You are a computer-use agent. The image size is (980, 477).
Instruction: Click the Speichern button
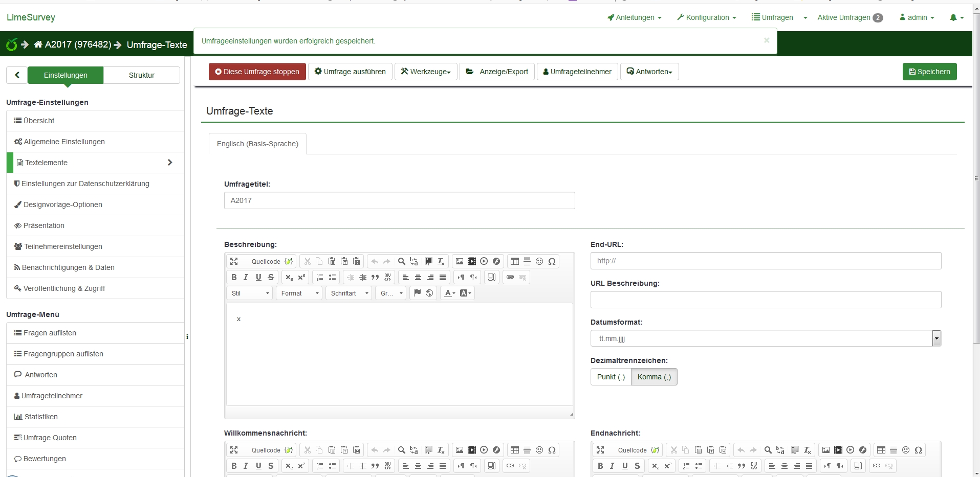click(x=929, y=72)
